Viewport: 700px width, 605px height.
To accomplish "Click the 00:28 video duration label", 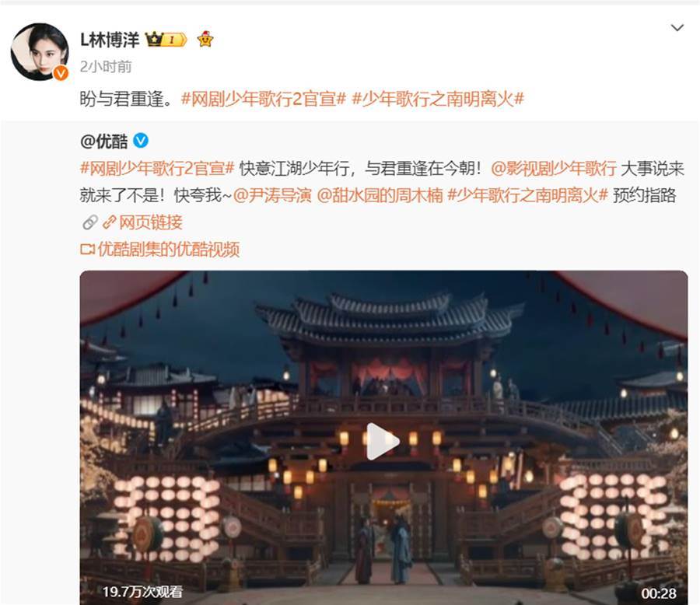I will point(659,593).
